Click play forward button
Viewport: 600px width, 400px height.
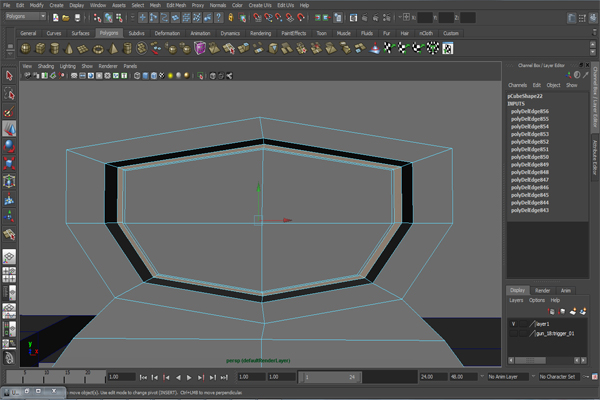click(189, 377)
